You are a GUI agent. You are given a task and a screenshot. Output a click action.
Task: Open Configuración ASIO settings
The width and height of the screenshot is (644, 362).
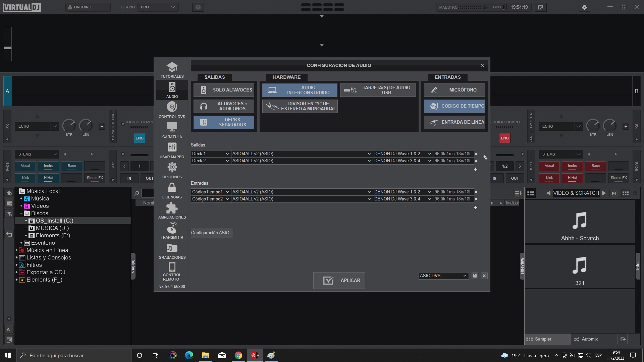coord(212,233)
